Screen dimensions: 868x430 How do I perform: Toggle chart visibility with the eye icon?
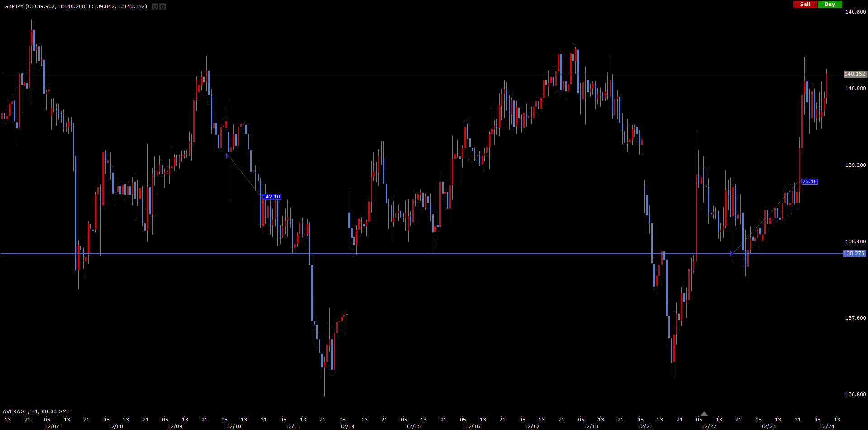point(155,7)
